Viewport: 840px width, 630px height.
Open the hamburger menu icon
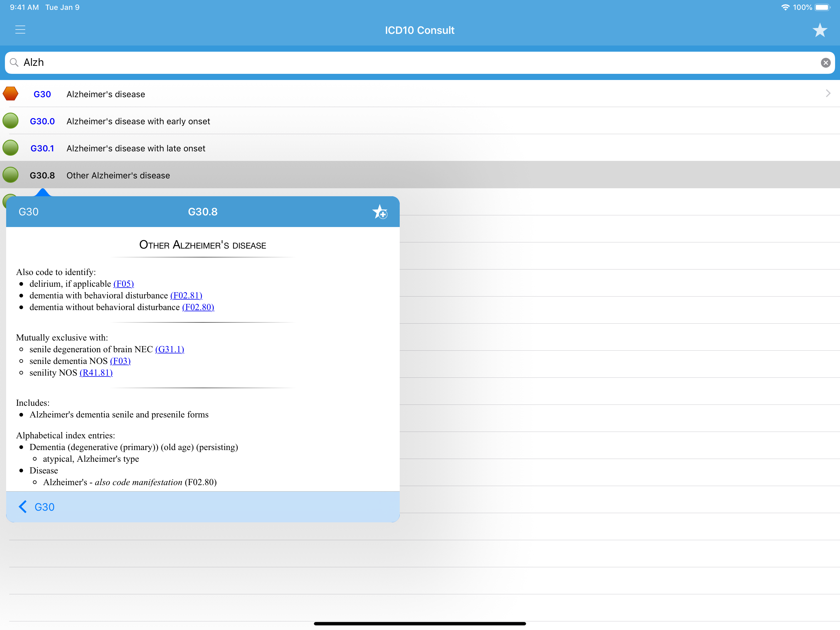[x=20, y=30]
